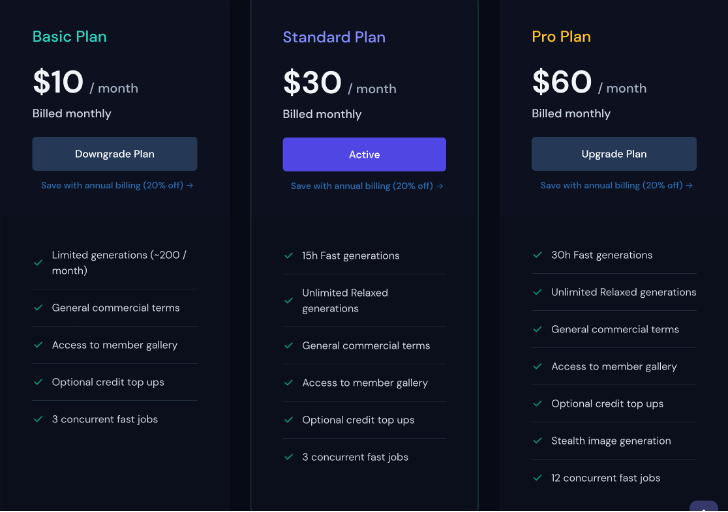Click the Downgrade Plan button
The width and height of the screenshot is (728, 512).
pyautogui.click(x=115, y=154)
